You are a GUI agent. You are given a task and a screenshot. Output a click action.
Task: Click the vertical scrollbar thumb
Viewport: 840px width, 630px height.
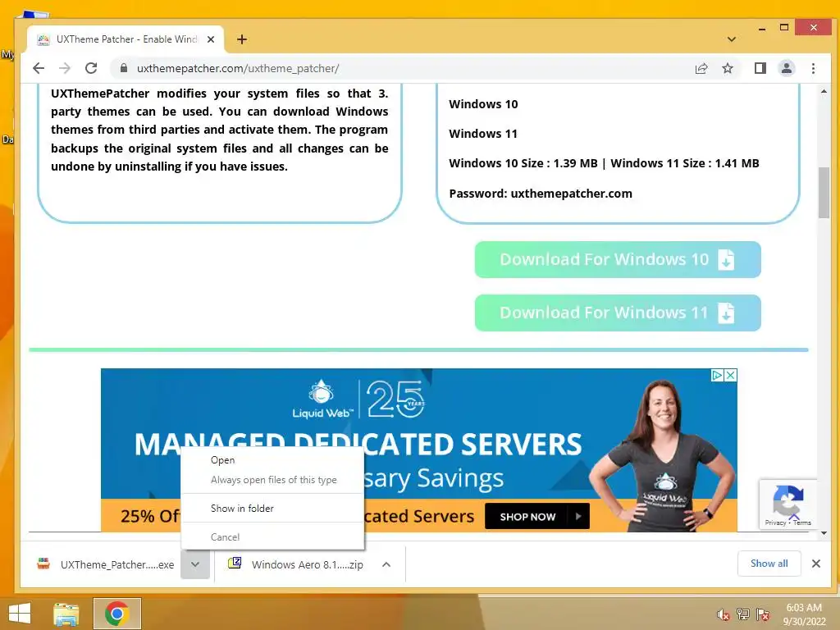[824, 193]
